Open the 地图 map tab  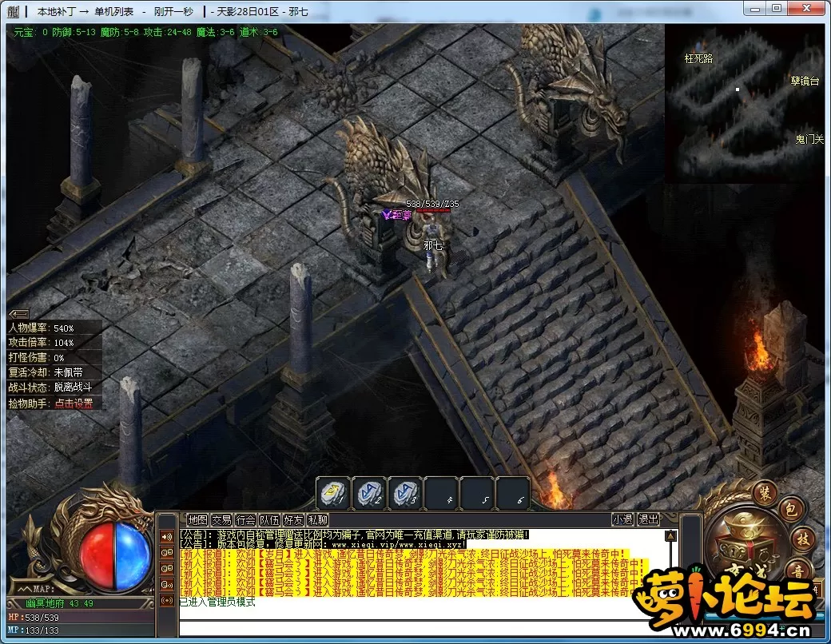click(198, 520)
